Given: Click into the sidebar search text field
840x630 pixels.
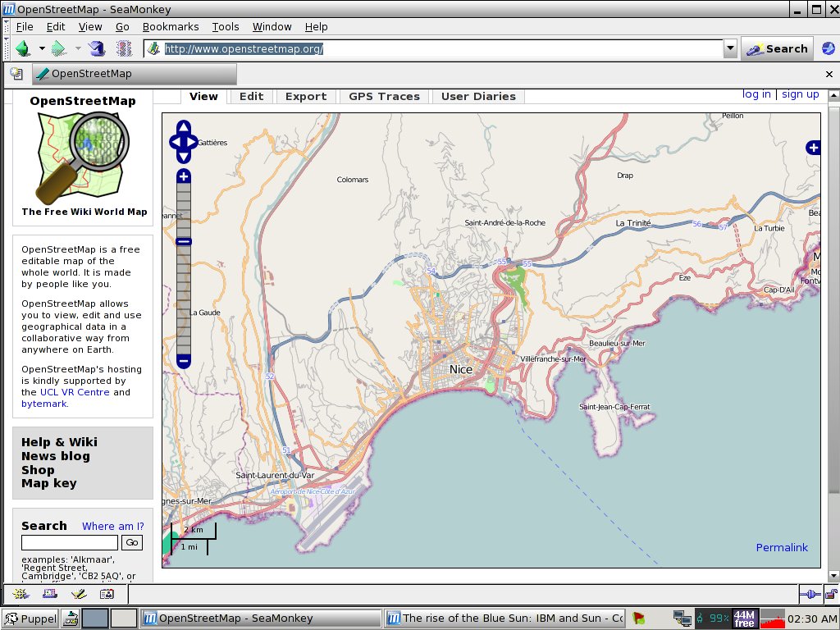Looking at the screenshot, I should [x=70, y=543].
